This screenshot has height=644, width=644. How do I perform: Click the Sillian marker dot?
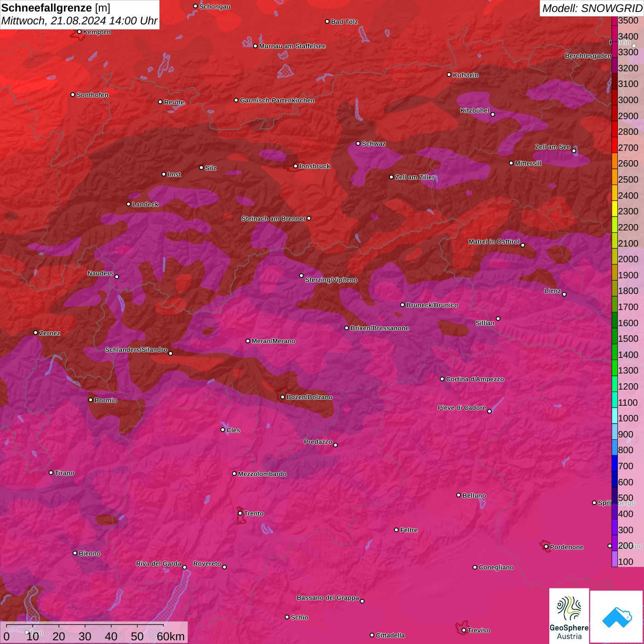(498, 318)
